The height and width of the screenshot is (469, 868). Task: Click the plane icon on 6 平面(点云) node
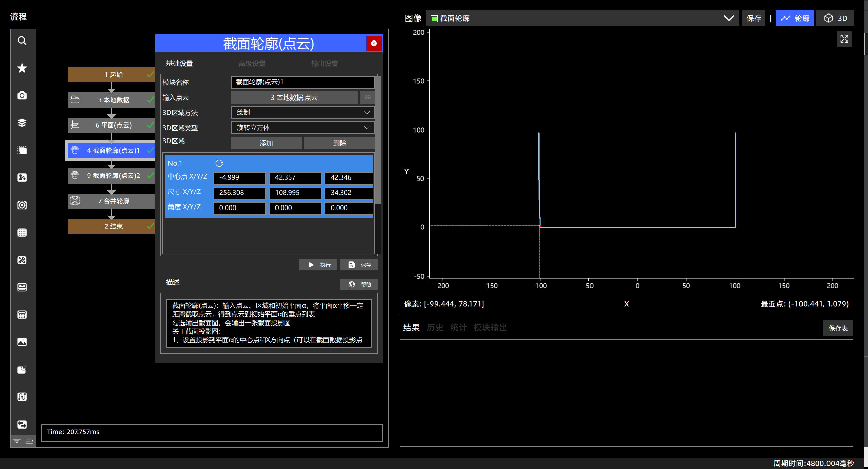click(75, 125)
